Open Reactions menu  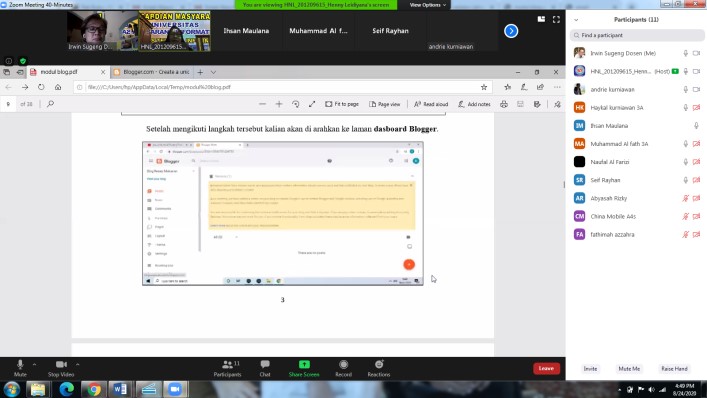[379, 368]
